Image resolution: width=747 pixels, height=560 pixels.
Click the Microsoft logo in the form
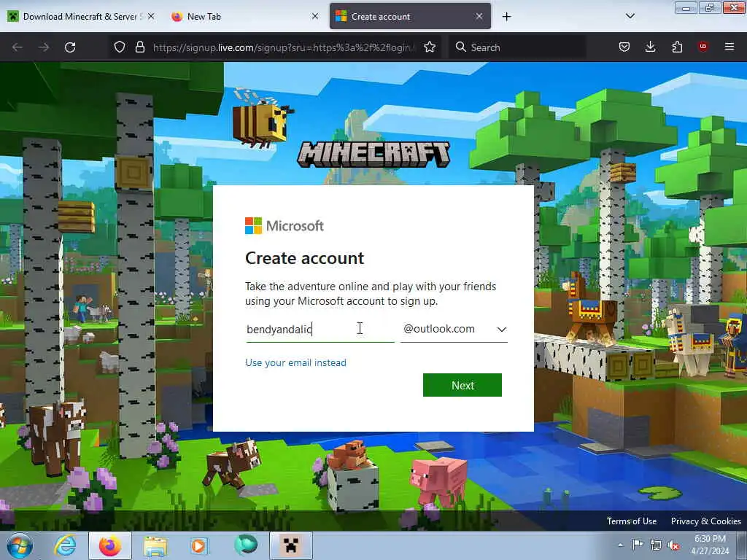pyautogui.click(x=285, y=226)
